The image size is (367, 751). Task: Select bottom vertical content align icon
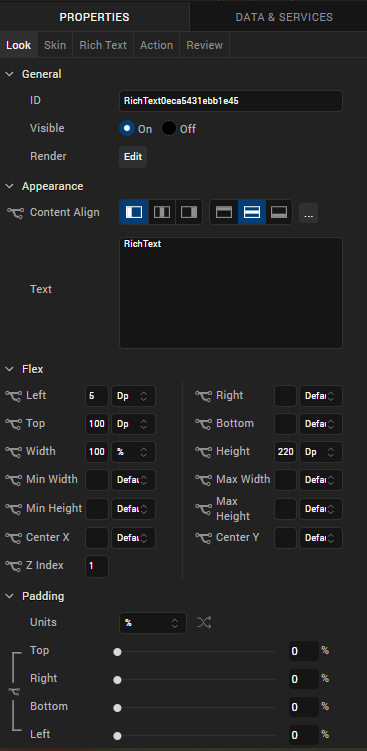coord(279,212)
